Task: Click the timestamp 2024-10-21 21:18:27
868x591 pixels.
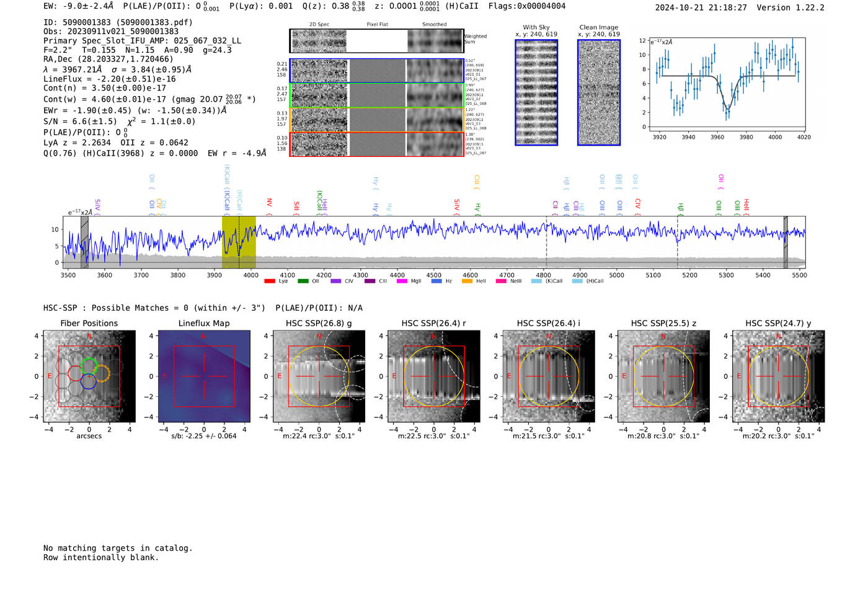Action: [x=701, y=7]
